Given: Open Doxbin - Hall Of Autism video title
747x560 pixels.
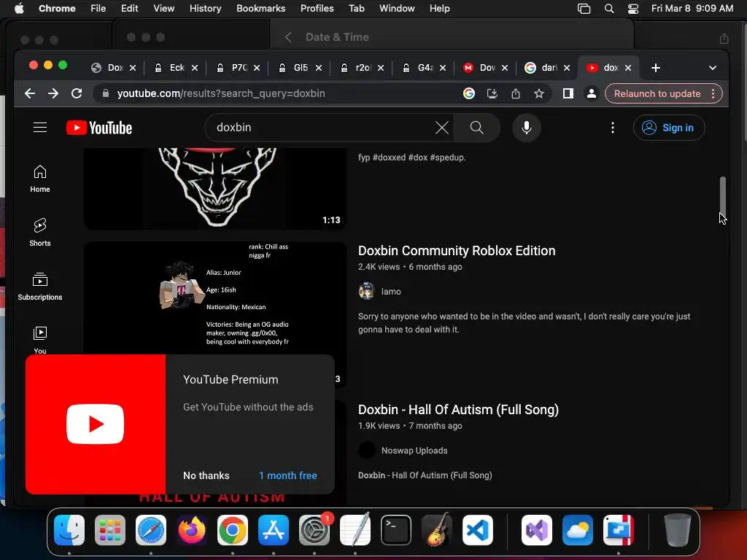Looking at the screenshot, I should click(x=458, y=410).
